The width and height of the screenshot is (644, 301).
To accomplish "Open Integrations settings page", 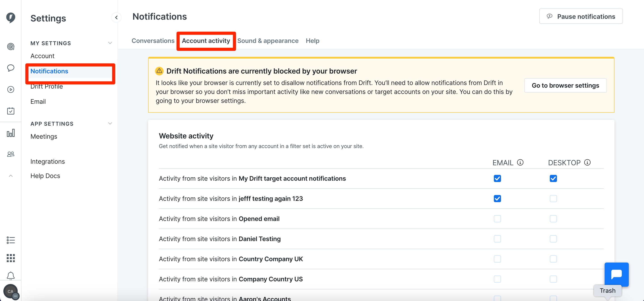I will (x=47, y=162).
